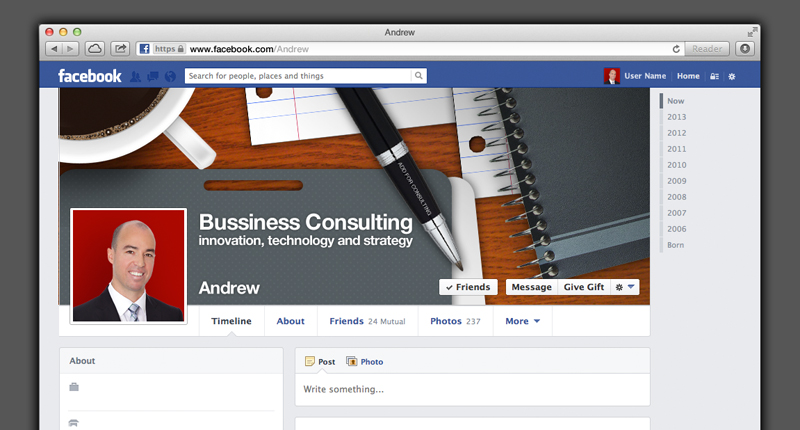Open the downloads button in Safari toolbar
The image size is (800, 430).
click(x=745, y=49)
